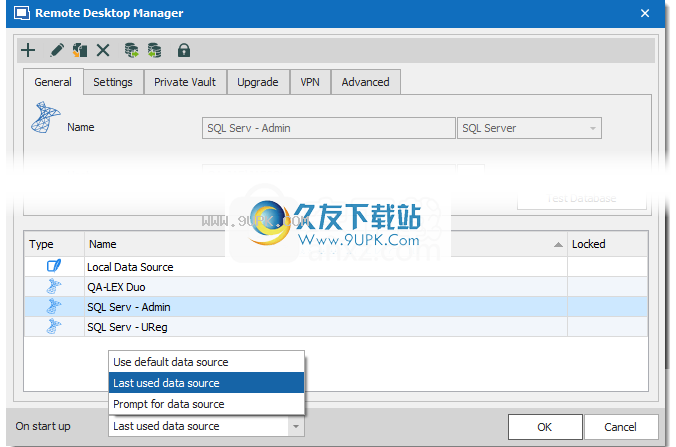The height and width of the screenshot is (447, 676).
Task: Edit data source with pencil icon
Action: tap(56, 50)
